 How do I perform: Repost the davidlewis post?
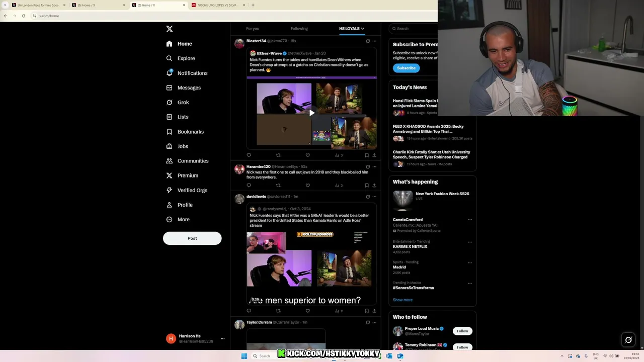click(278, 311)
